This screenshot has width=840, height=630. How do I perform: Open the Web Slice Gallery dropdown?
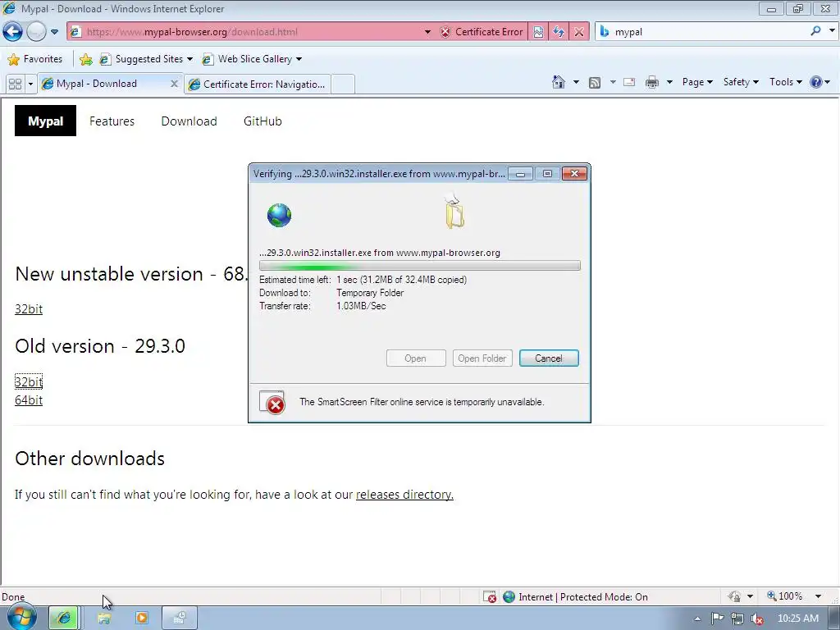coord(252,59)
